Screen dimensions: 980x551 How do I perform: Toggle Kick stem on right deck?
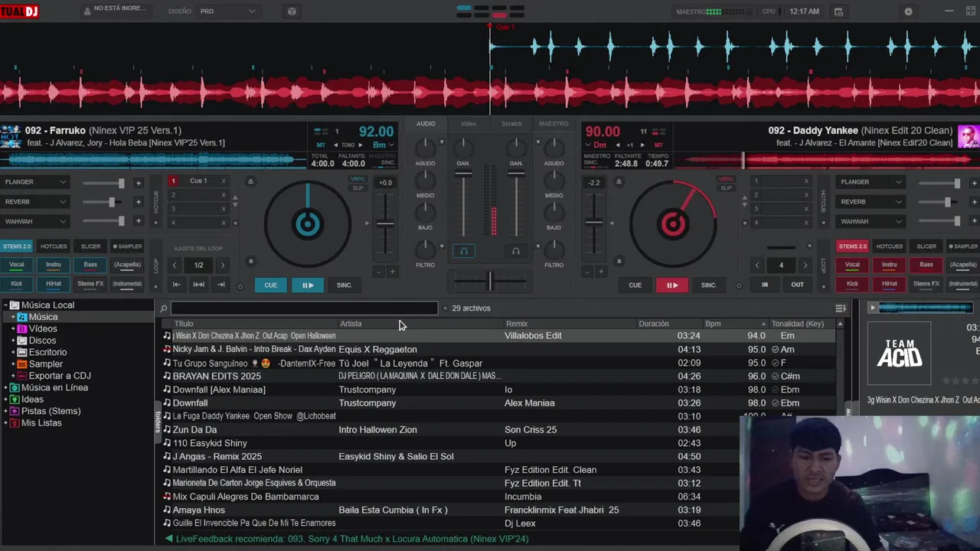(x=852, y=284)
